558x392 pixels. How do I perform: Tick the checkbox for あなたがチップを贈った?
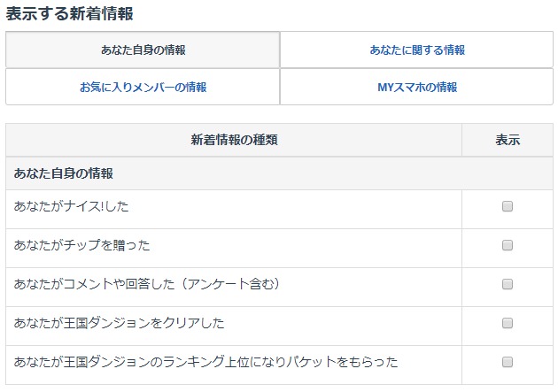click(x=508, y=245)
